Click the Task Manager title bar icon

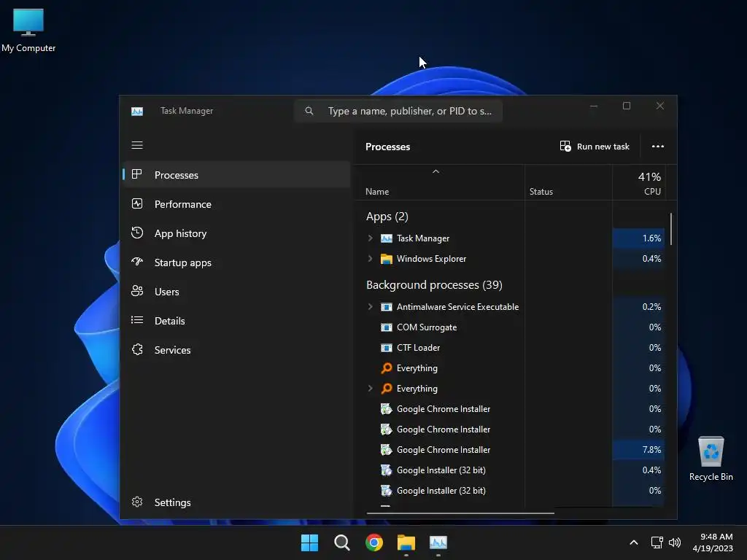[x=137, y=111]
